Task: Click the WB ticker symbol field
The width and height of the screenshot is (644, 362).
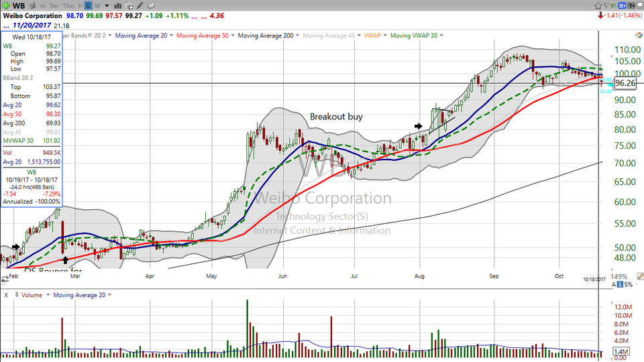Action: tap(19, 6)
